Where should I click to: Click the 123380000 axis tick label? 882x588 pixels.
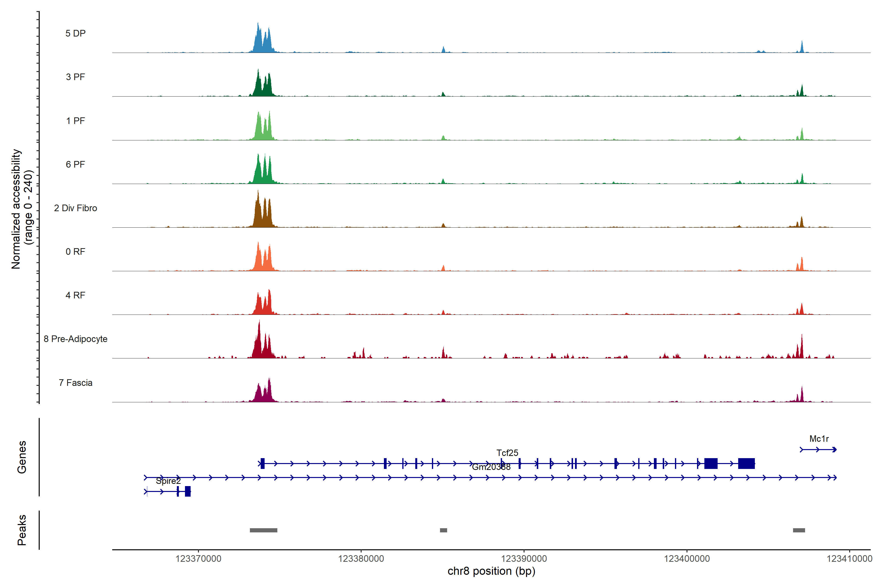tap(361, 559)
